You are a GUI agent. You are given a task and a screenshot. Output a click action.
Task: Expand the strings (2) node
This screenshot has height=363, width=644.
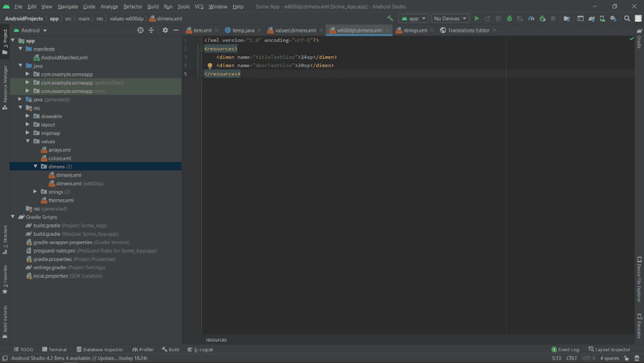coord(35,191)
